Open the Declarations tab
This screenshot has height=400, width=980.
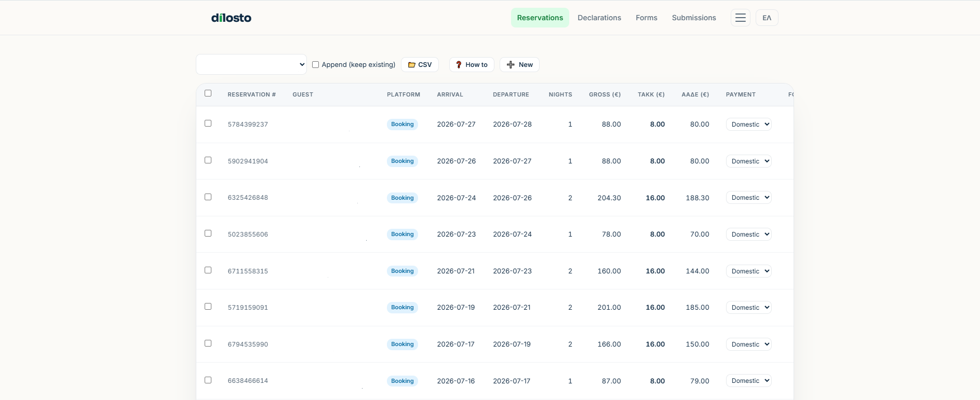tap(599, 18)
